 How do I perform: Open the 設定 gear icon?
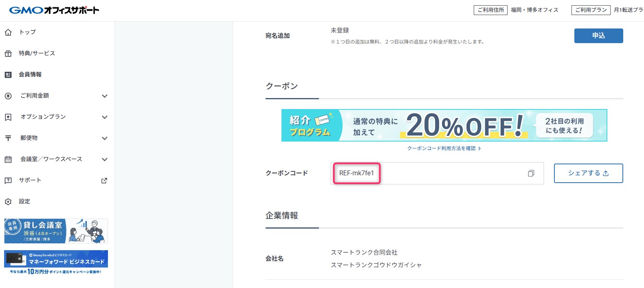(8, 201)
